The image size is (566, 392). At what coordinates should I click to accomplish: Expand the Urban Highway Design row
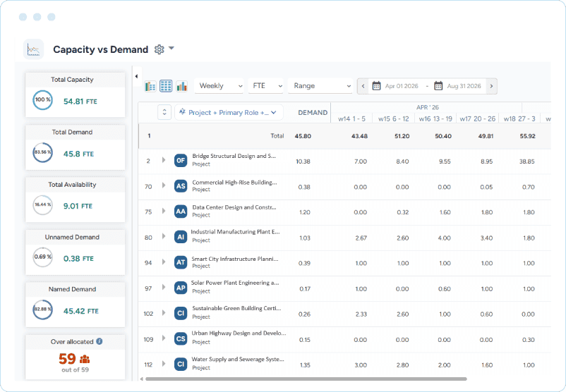164,338
